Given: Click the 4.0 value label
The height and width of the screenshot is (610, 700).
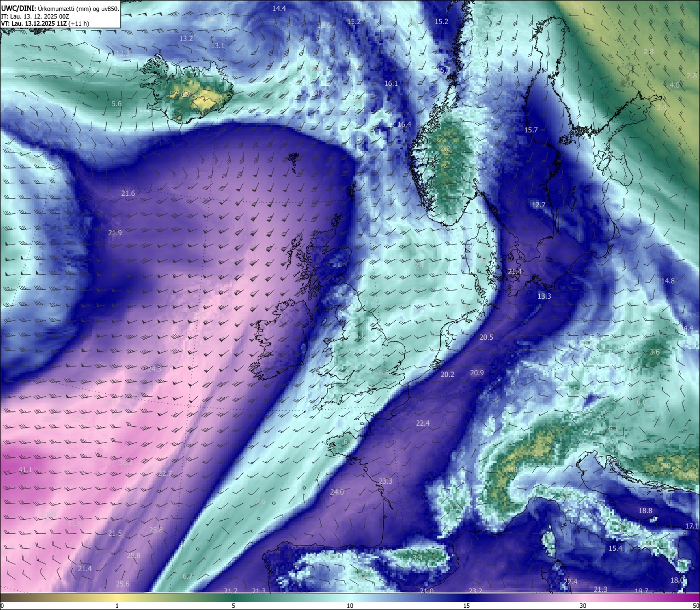Looking at the screenshot, I should point(675,85).
